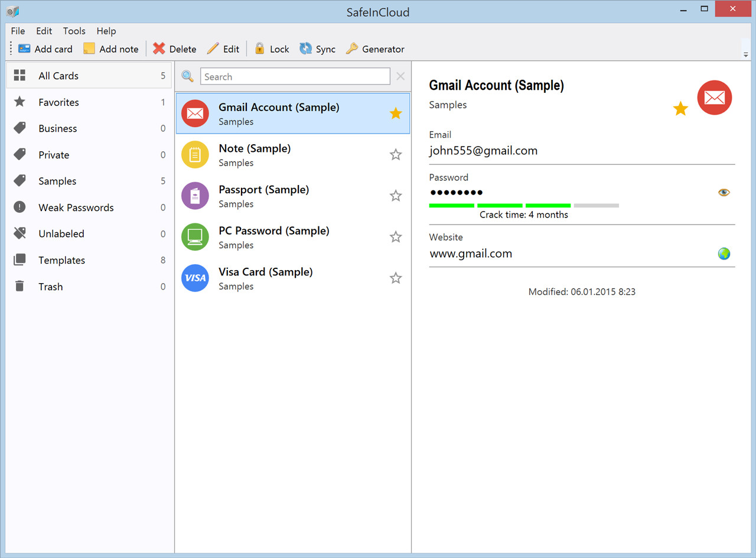Select the PC Password (Sample) card
The height and width of the screenshot is (558, 756).
(293, 237)
